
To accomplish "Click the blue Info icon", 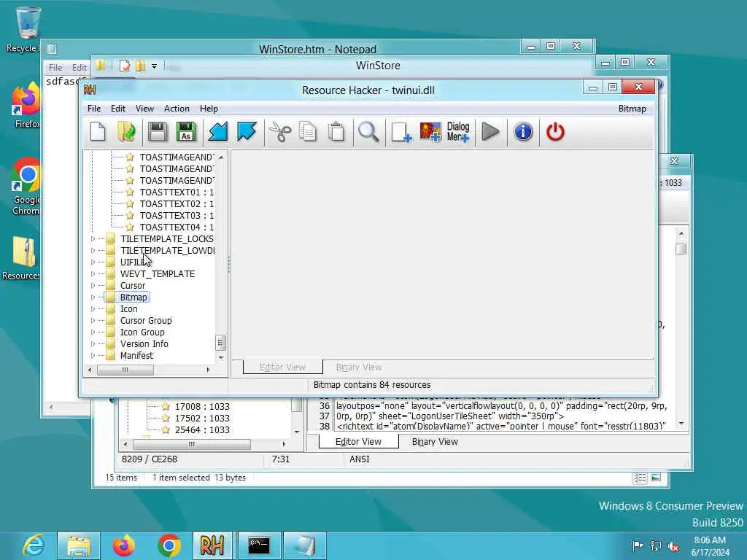I will (523, 132).
